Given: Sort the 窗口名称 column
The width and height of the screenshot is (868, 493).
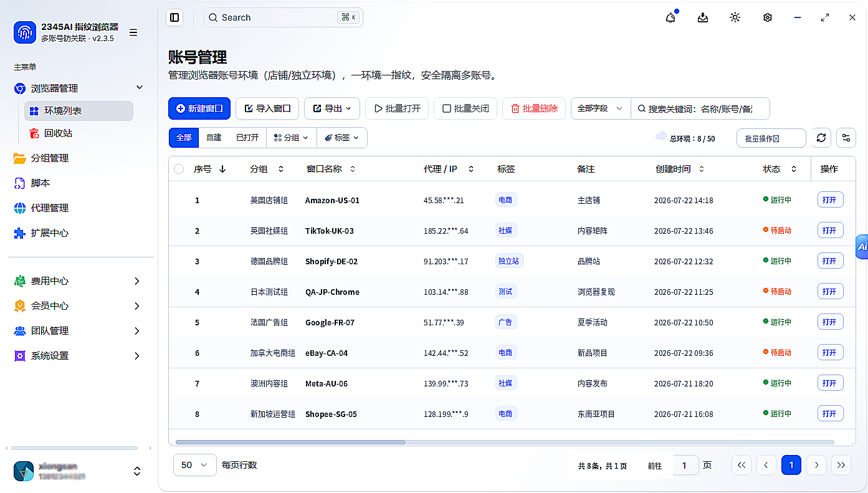Looking at the screenshot, I should click(x=353, y=169).
